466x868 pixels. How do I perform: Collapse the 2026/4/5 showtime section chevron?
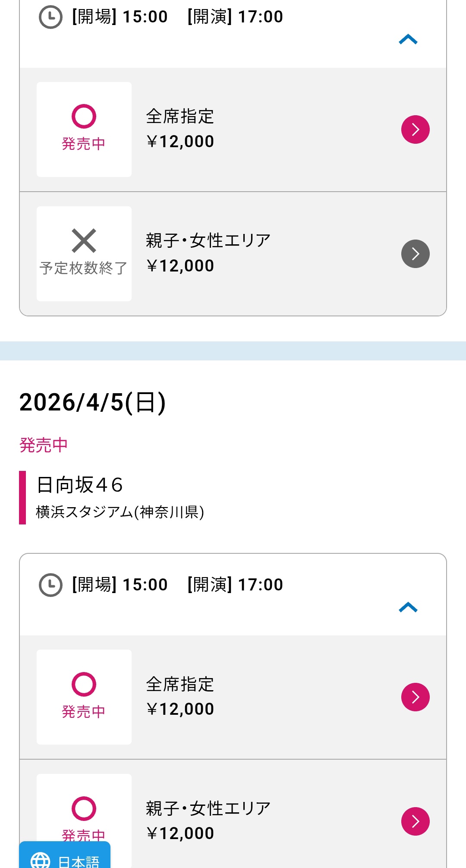click(408, 608)
